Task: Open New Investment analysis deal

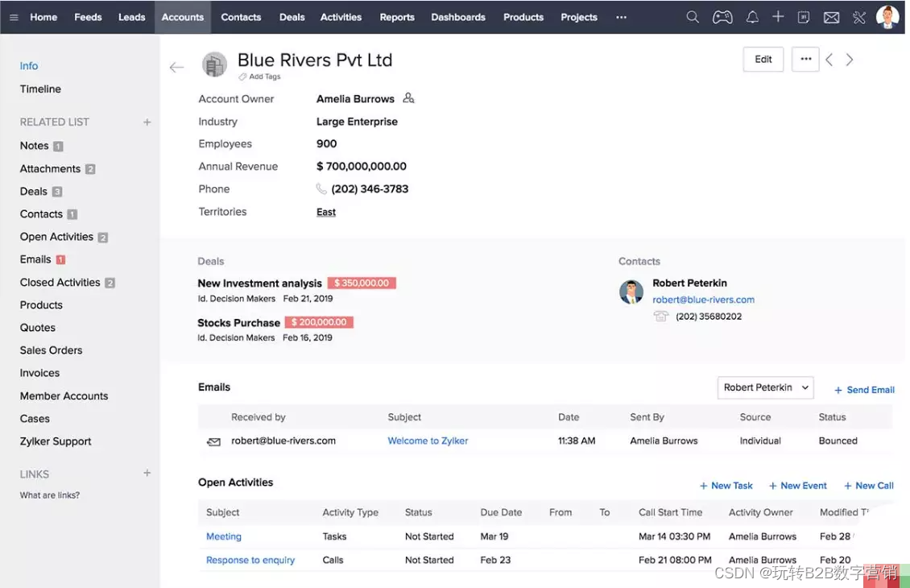Action: 259,284
